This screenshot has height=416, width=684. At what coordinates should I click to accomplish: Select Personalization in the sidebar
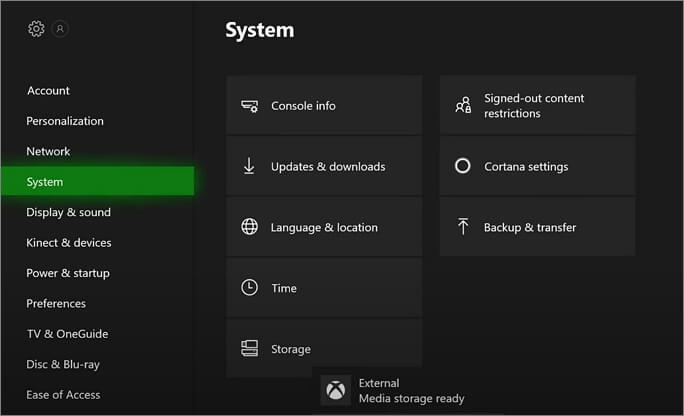pyautogui.click(x=65, y=121)
